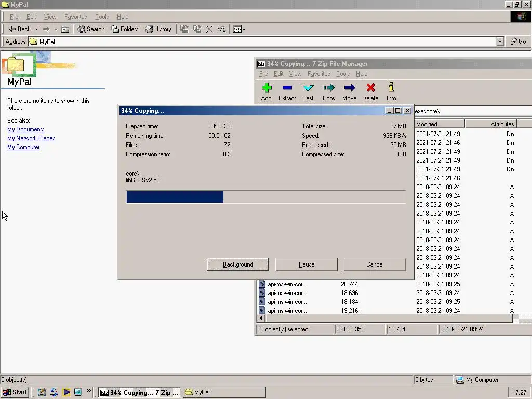Select file row with size 18 696
Image resolution: width=532 pixels, height=399 pixels.
pos(387,293)
